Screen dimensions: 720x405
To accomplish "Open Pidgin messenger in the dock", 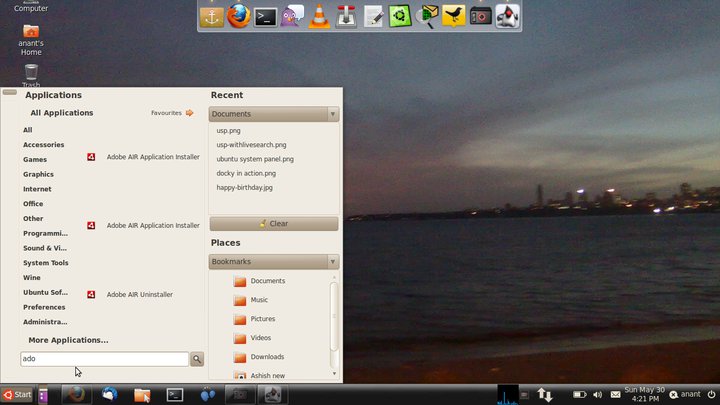I will [292, 16].
